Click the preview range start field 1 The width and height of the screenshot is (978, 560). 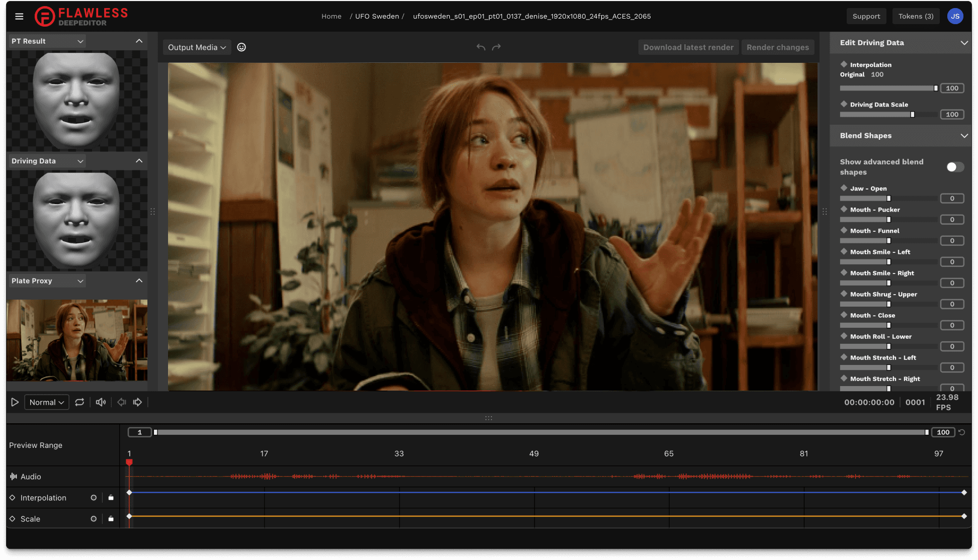[140, 432]
